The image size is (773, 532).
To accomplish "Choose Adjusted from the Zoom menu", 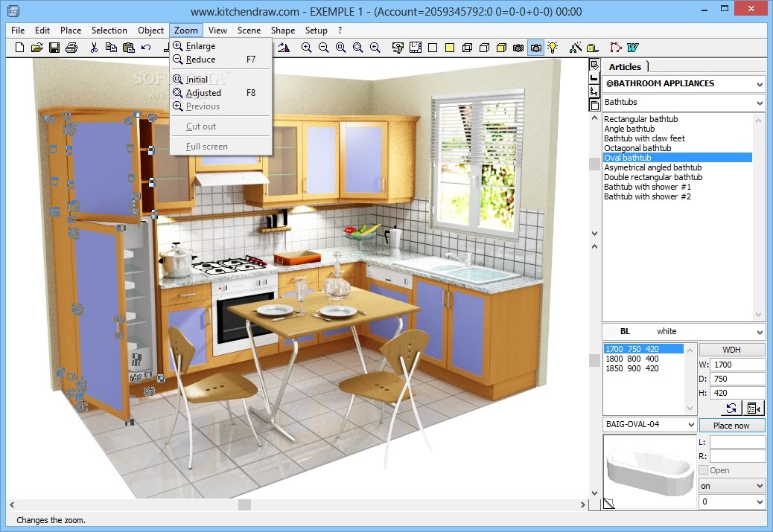I will pyautogui.click(x=203, y=93).
